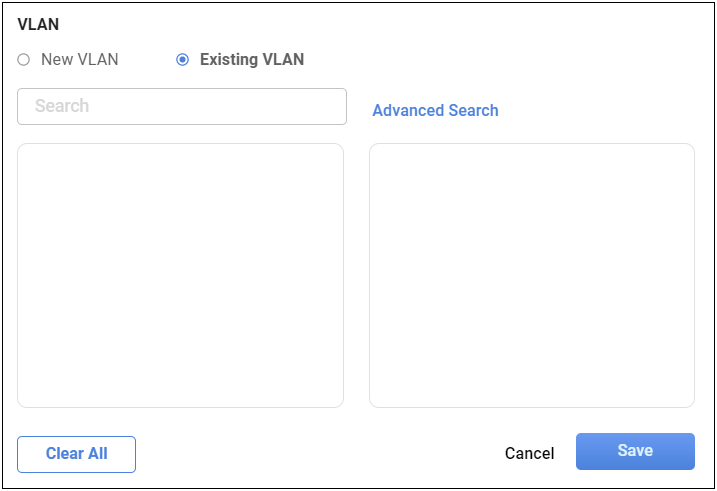Click inside the right selected VLAN panel
The image size is (717, 491).
point(531,275)
